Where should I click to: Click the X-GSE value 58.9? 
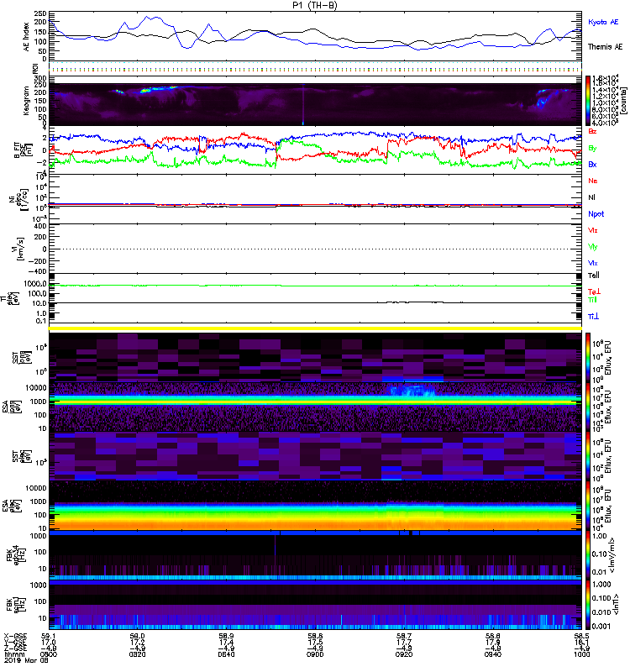coord(226,637)
